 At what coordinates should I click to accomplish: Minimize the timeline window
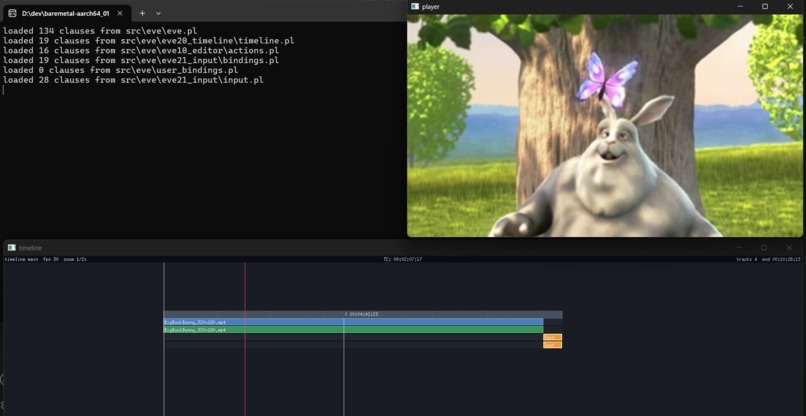pos(740,247)
